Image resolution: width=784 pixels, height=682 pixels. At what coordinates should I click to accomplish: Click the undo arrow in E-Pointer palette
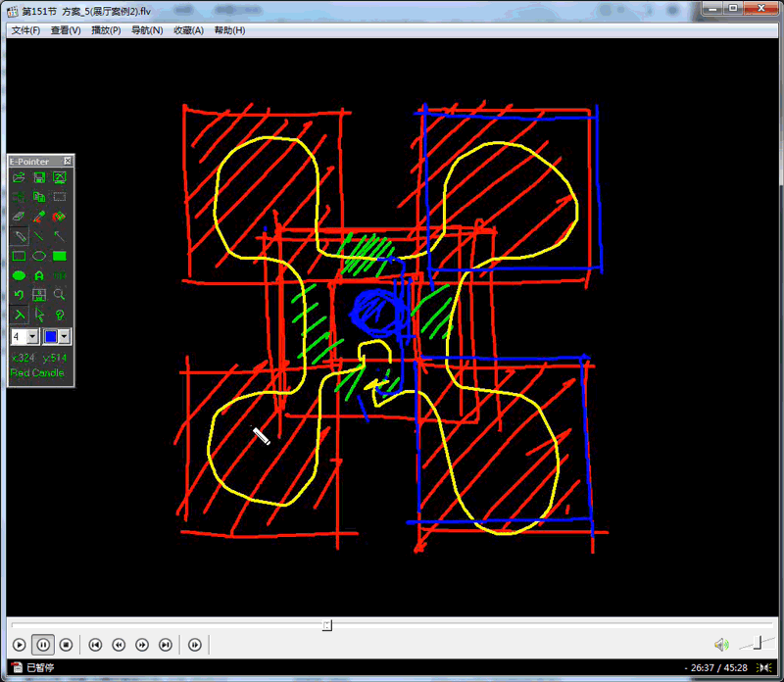19,294
